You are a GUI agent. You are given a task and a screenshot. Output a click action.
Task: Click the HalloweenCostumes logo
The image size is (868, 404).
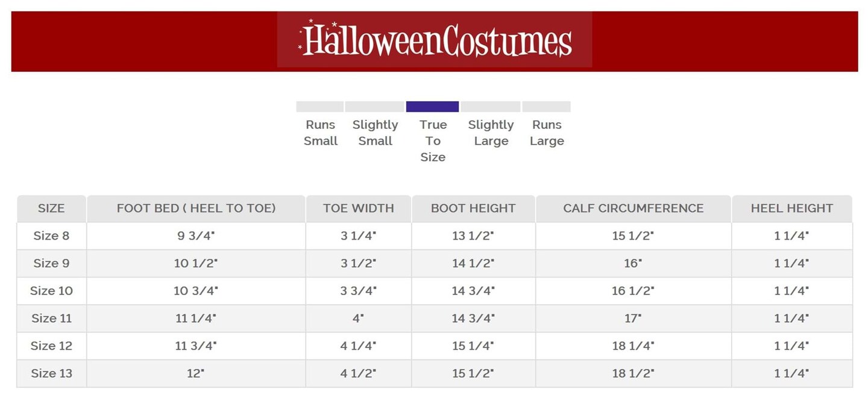[435, 40]
